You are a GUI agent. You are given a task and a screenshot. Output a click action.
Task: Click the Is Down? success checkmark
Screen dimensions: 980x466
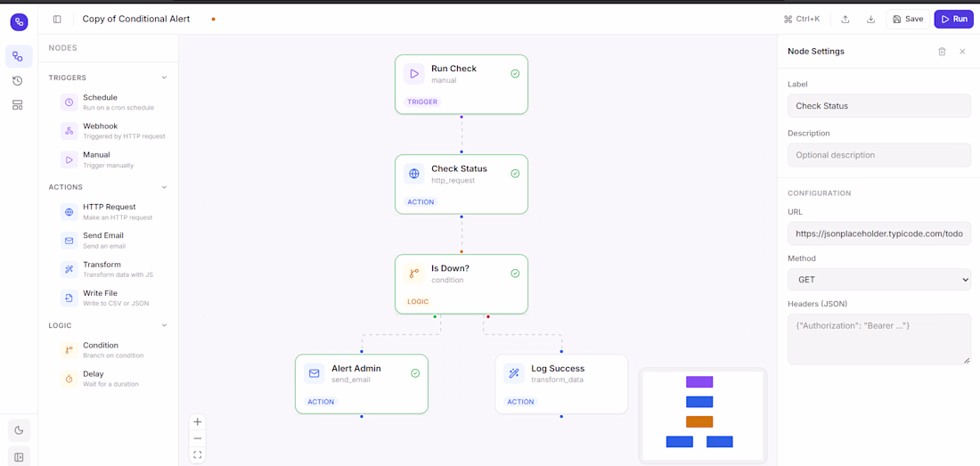click(515, 274)
